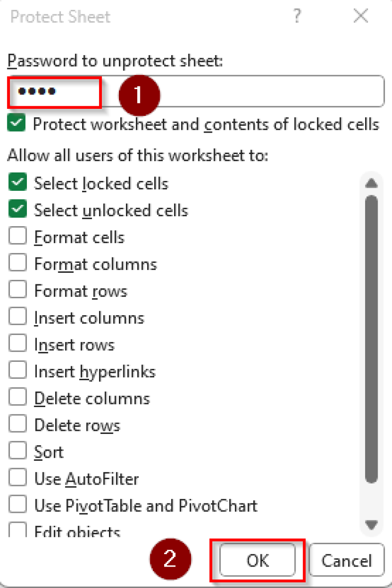Screen dimensions: 392x588
Task: Cancel the Protect Sheet dialog
Action: [347, 560]
